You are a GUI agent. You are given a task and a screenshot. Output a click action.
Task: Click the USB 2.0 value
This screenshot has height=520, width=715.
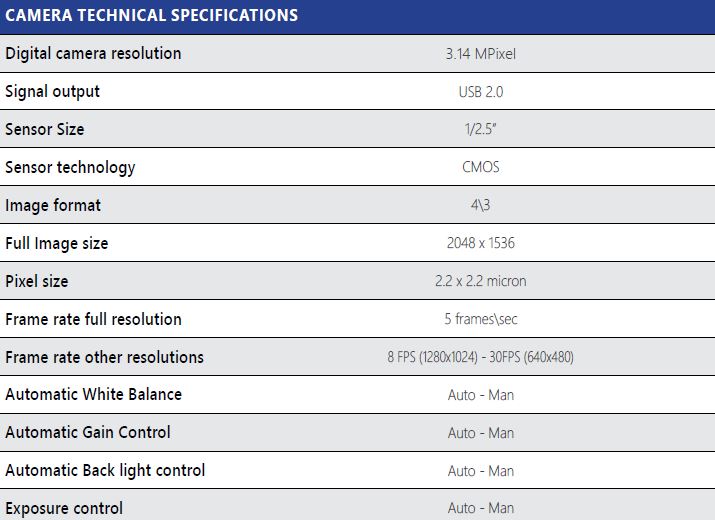click(481, 92)
